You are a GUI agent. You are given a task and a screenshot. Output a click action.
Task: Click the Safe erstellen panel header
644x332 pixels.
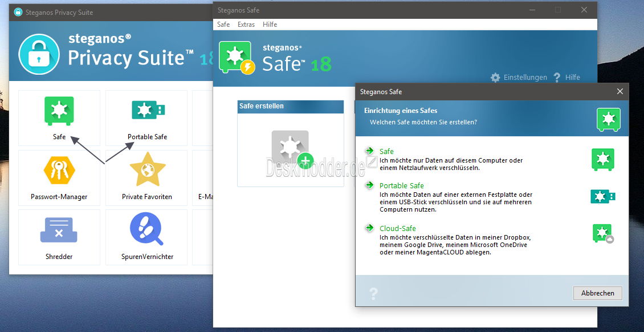click(x=291, y=107)
